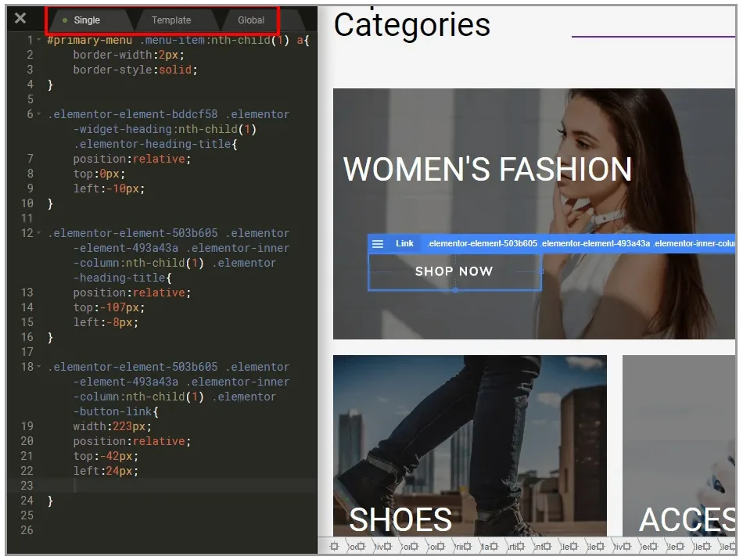This screenshot has width=743, height=560.
Task: Select the 'rti' breadcrumb item in bottom bar
Action: tap(517, 547)
